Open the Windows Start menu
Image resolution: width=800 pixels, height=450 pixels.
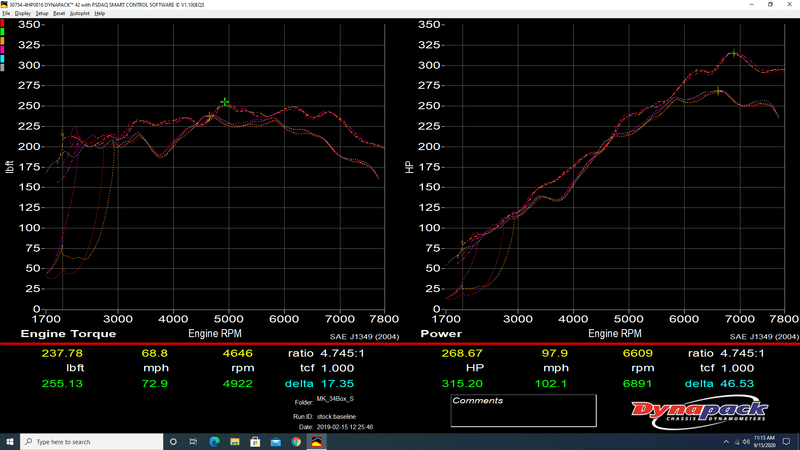click(x=10, y=441)
